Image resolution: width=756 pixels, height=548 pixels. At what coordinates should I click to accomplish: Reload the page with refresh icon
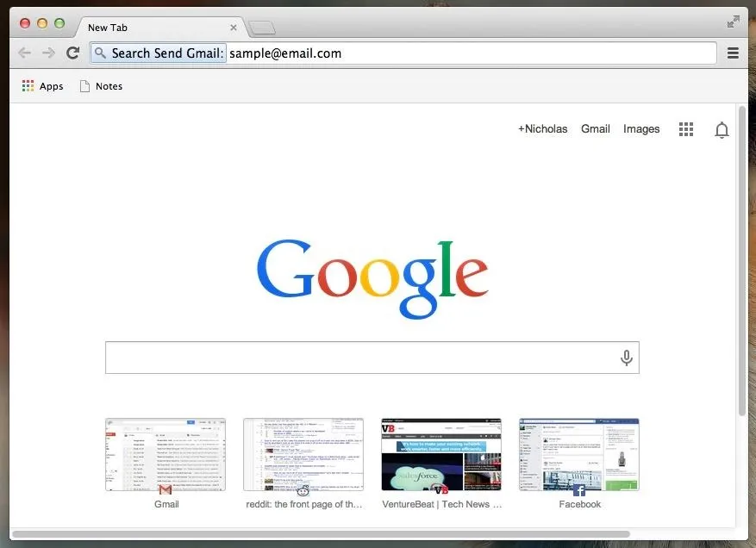(x=72, y=53)
